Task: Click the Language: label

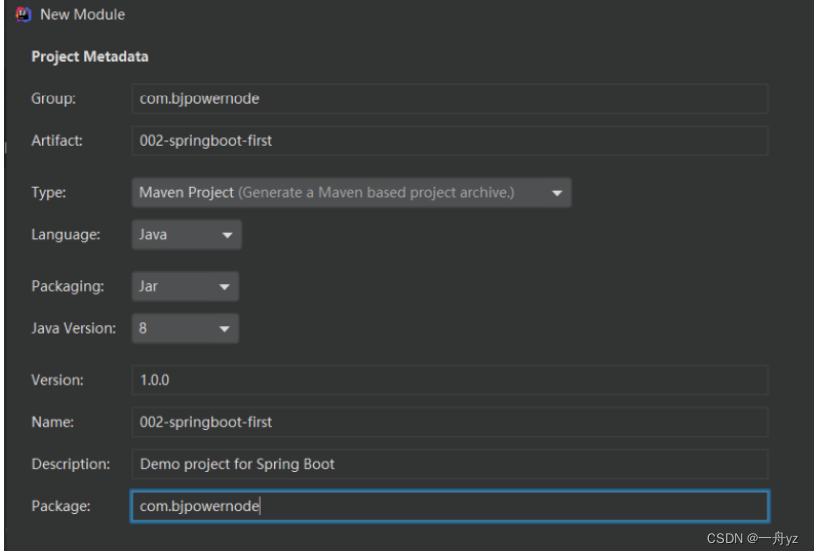Action: tap(66, 235)
